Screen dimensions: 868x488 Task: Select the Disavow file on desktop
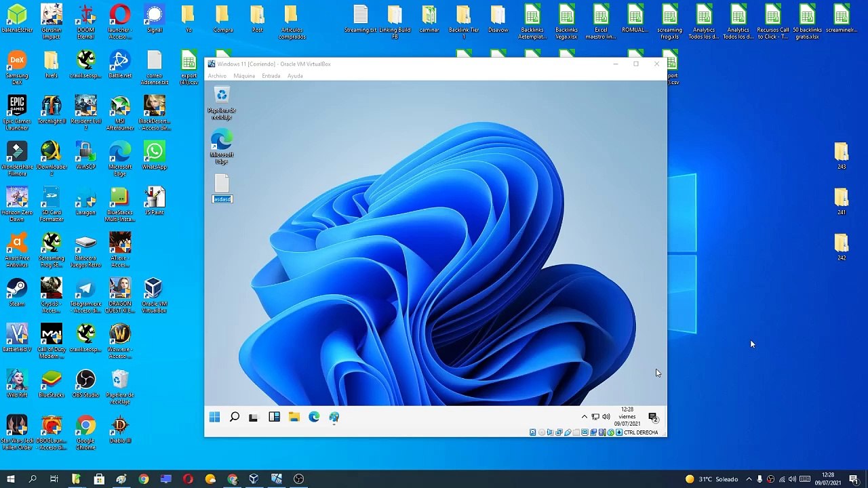pyautogui.click(x=498, y=19)
